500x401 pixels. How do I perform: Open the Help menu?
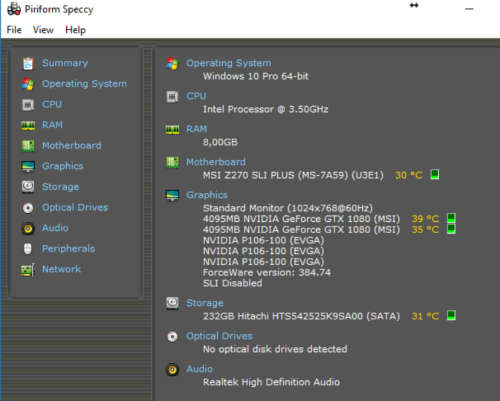(x=75, y=30)
